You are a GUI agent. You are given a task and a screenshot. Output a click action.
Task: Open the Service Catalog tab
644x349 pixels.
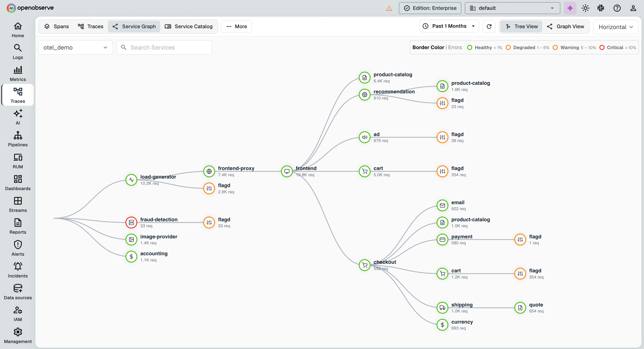[189, 26]
